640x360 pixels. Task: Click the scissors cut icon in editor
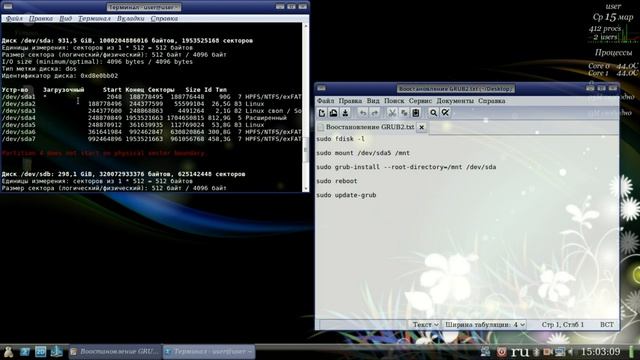(x=392, y=113)
